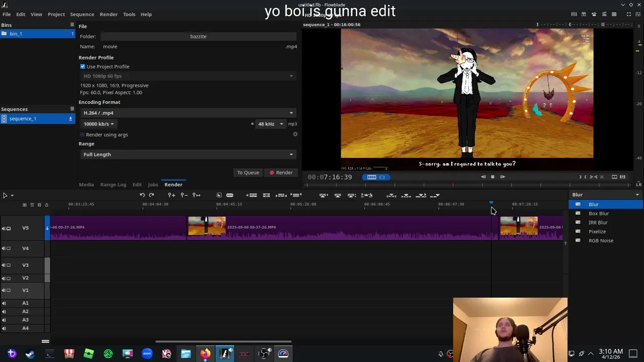The height and width of the screenshot is (362, 644).
Task: Switch to the Jobs tab
Action: click(x=153, y=185)
